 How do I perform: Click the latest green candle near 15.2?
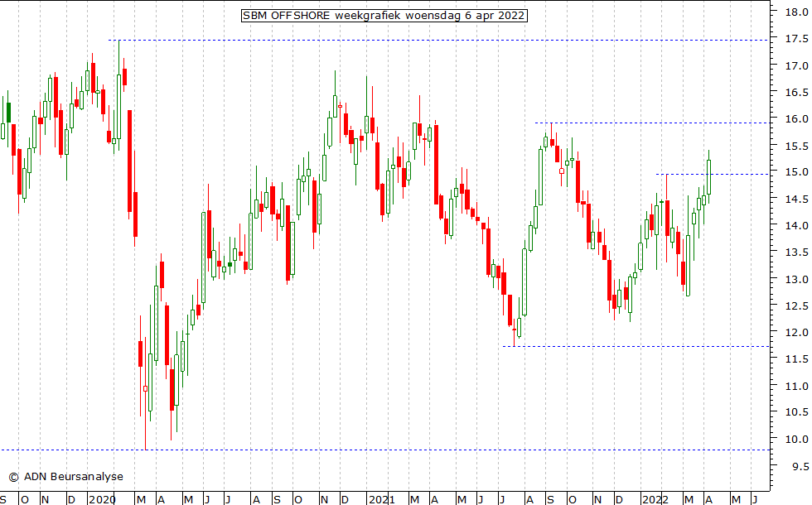(709, 177)
